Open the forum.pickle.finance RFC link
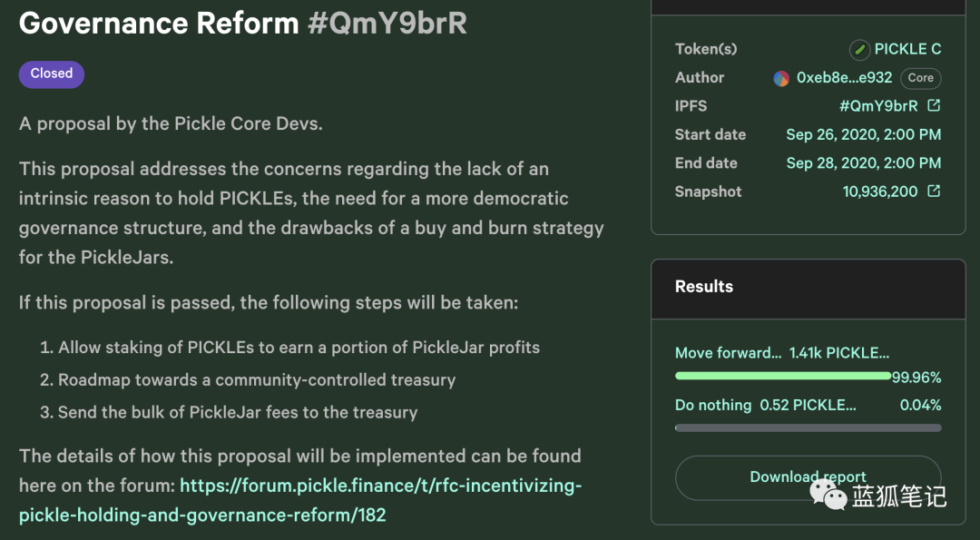Screen dimensions: 980x540 300,500
